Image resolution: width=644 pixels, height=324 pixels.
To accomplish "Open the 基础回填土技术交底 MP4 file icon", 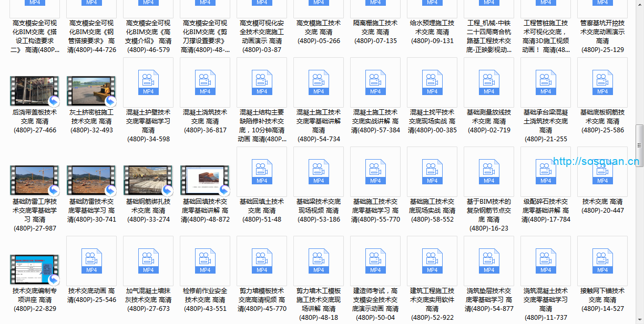I will [262, 171].
